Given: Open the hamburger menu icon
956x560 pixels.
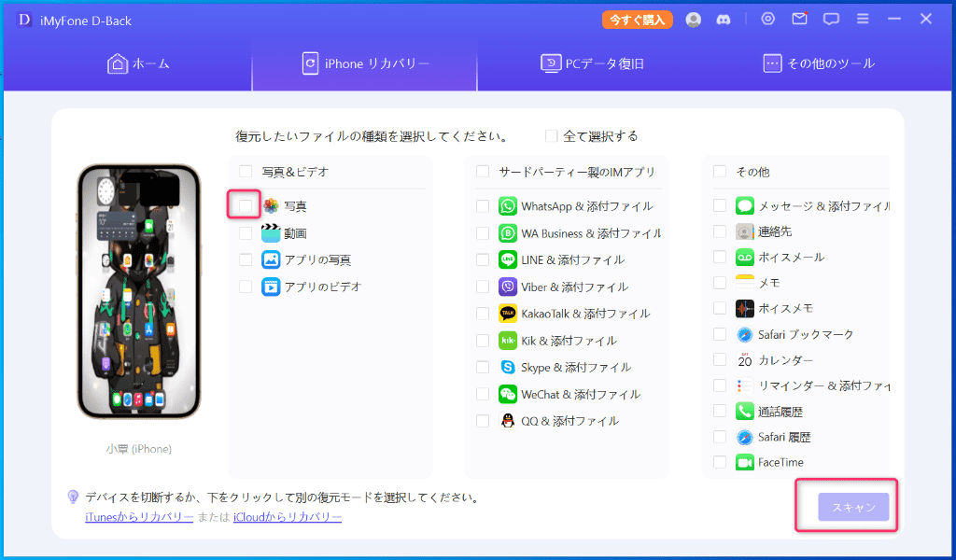Looking at the screenshot, I should pos(864,19).
